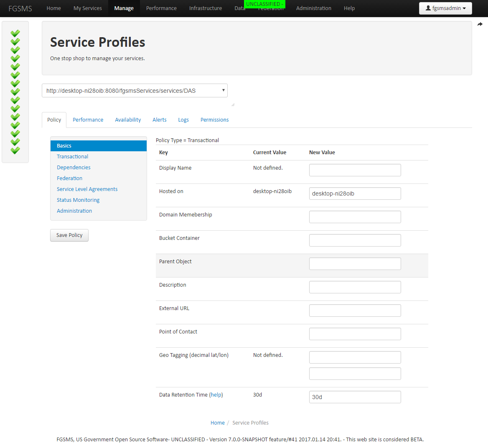488x448 pixels.
Task: Focus the Parent Object input field
Action: [x=355, y=264]
